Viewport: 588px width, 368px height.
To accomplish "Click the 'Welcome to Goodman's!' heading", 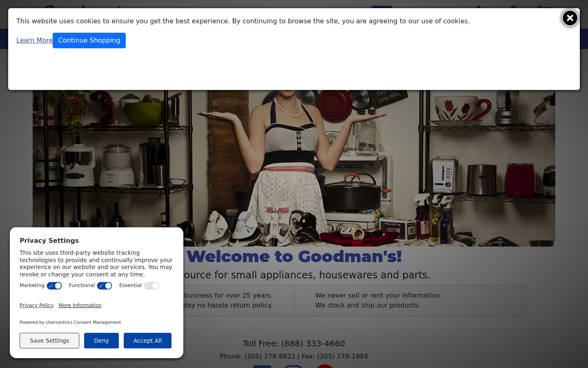I will click(294, 256).
